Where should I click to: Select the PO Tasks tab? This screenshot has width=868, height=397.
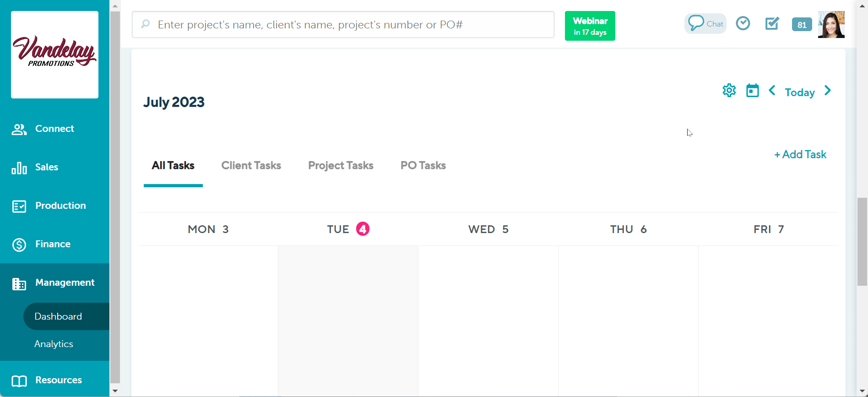423,165
